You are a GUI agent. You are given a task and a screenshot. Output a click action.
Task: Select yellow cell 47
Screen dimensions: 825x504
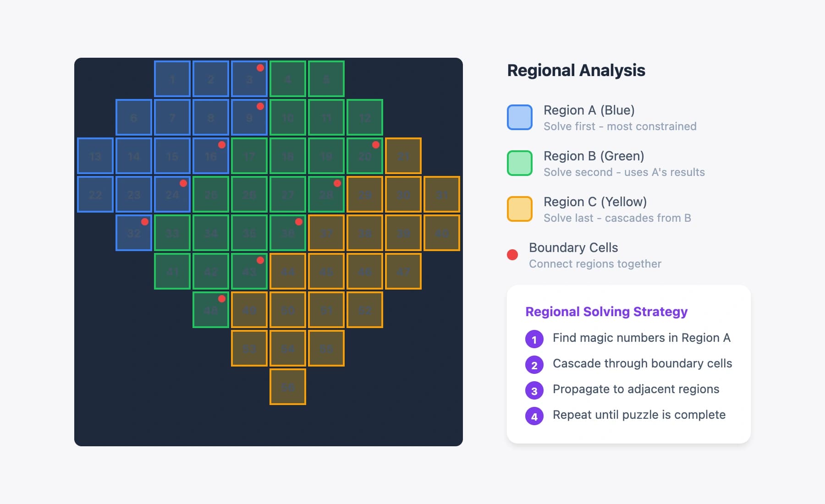pyautogui.click(x=403, y=271)
